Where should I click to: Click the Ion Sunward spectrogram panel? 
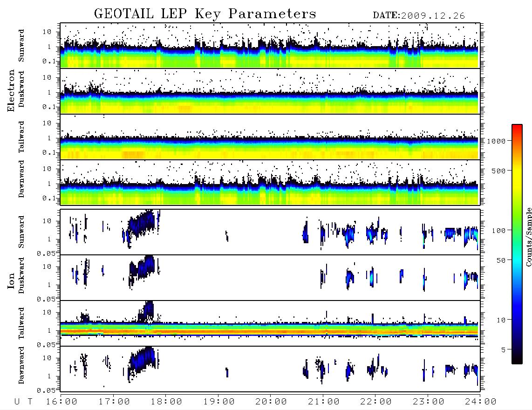[x=270, y=232]
